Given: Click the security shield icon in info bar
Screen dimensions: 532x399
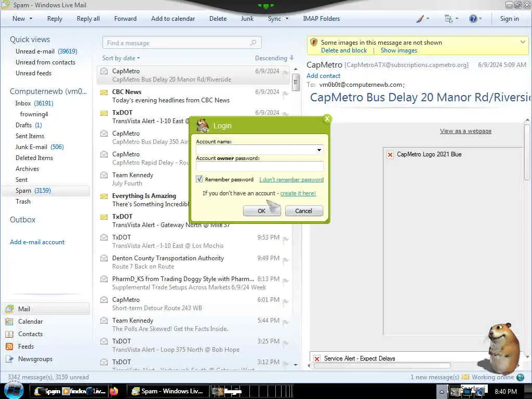Looking at the screenshot, I should pos(314,43).
